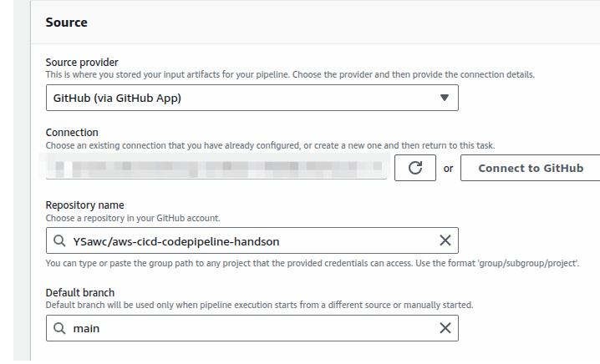Click the refresh connections icon button
600x364 pixels.
coord(415,168)
